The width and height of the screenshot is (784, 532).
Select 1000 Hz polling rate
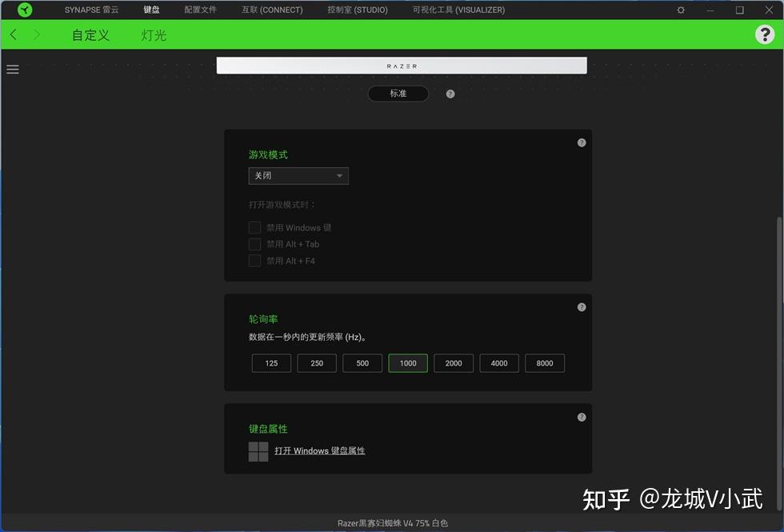408,363
